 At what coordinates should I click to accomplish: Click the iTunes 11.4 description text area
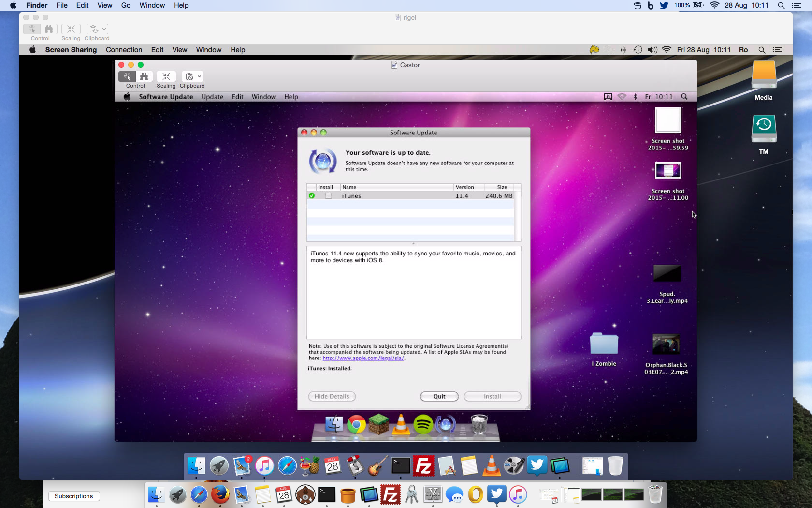(x=414, y=293)
